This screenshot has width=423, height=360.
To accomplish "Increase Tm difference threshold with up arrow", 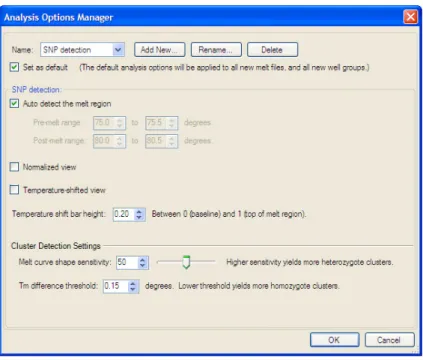I will pos(133,283).
